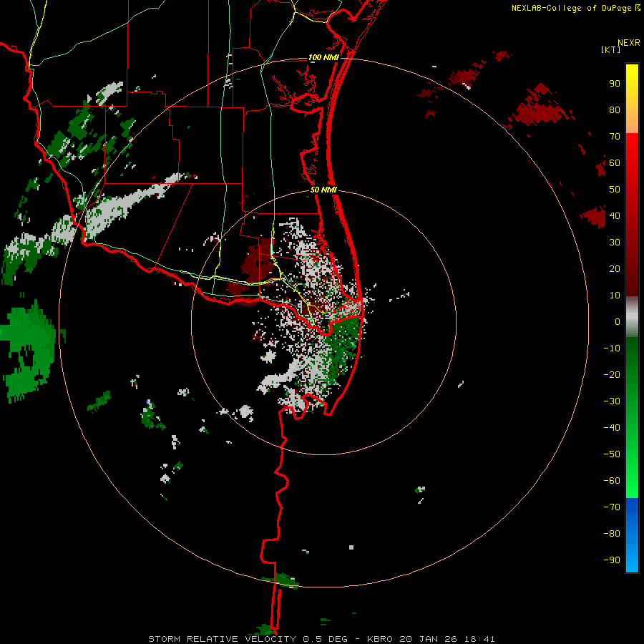
Task: Pick the positive 80 knot scale label
Action: [615, 109]
